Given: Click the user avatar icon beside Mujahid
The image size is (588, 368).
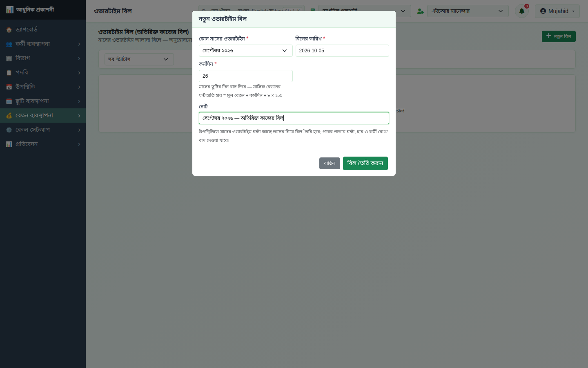Looking at the screenshot, I should 543,11.
